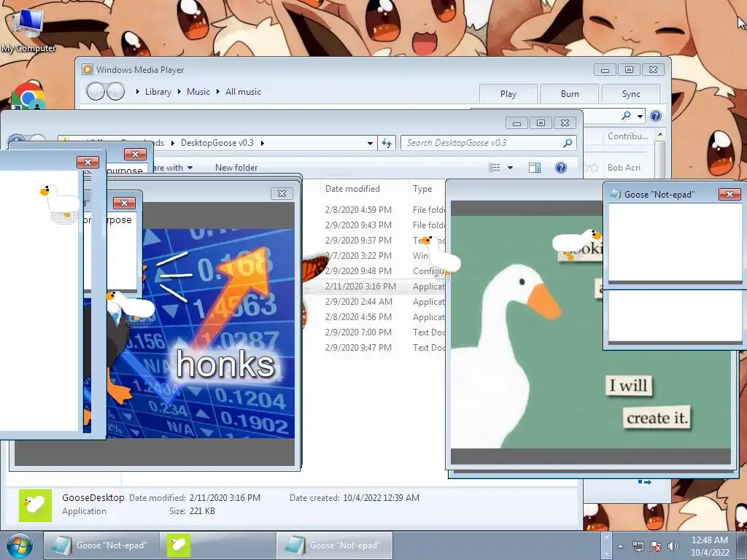This screenshot has width=747, height=560.
Task: Open Windows Media Player help icon
Action: [x=656, y=116]
